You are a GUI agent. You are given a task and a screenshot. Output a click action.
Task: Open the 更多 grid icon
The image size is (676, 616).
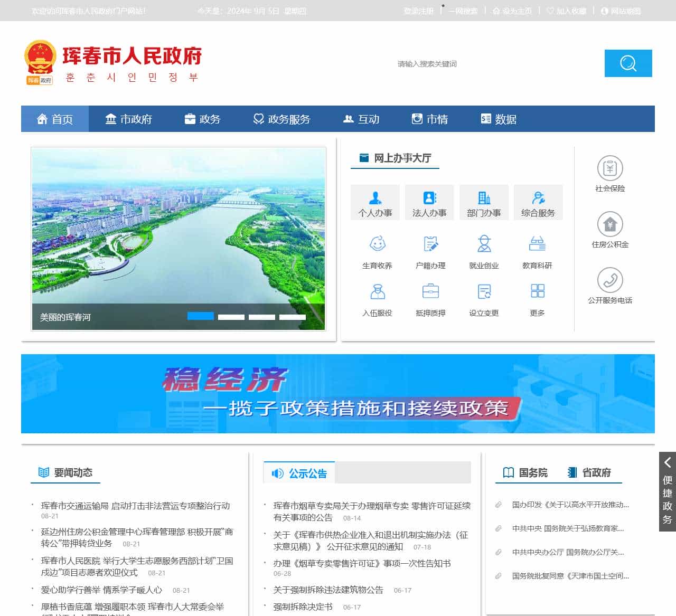click(537, 291)
